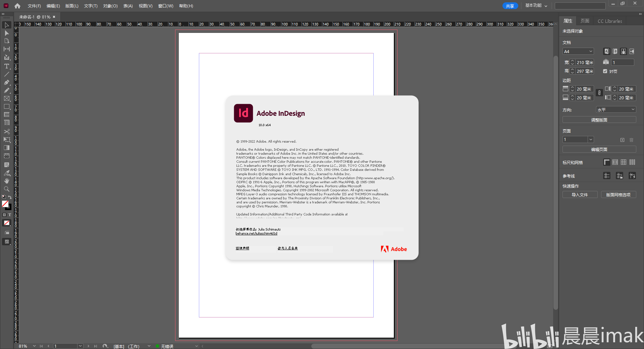Toggle left-to-right binding button
Image resolution: width=644 pixels, height=349 pixels.
[607, 51]
